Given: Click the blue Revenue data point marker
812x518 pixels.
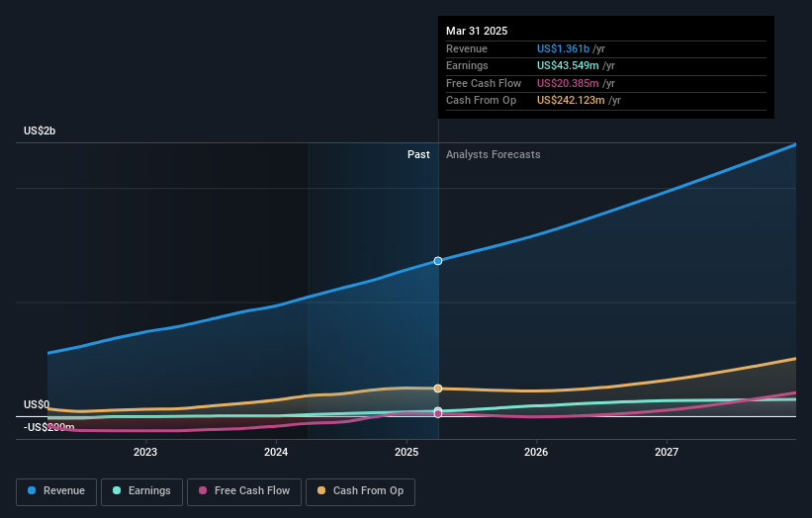Looking at the screenshot, I should (438, 261).
